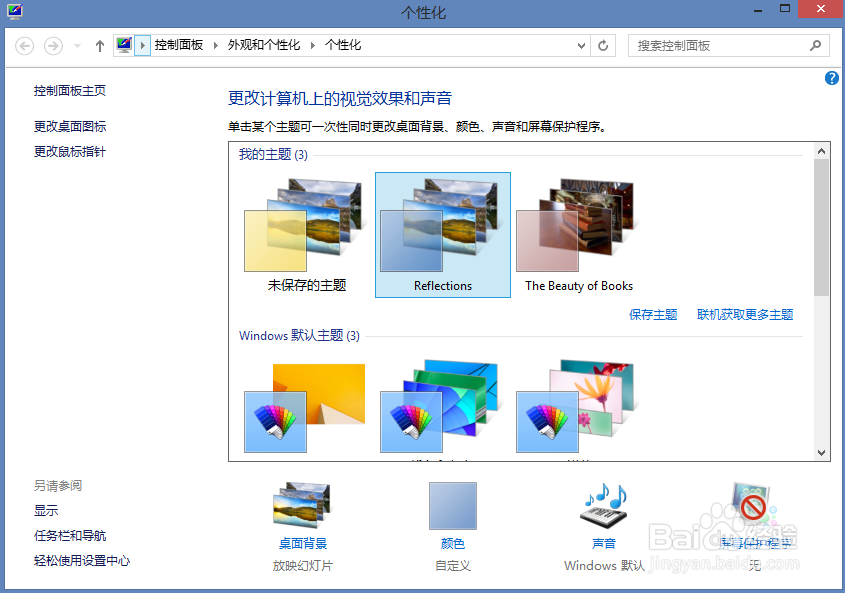
Task: Open the 声音 (Sound) settings icon
Action: (603, 506)
